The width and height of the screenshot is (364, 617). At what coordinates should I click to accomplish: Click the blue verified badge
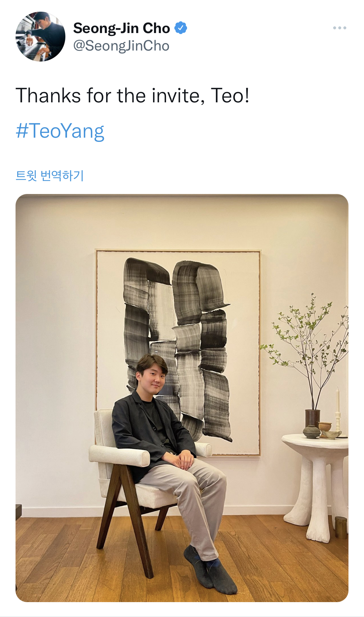click(181, 28)
